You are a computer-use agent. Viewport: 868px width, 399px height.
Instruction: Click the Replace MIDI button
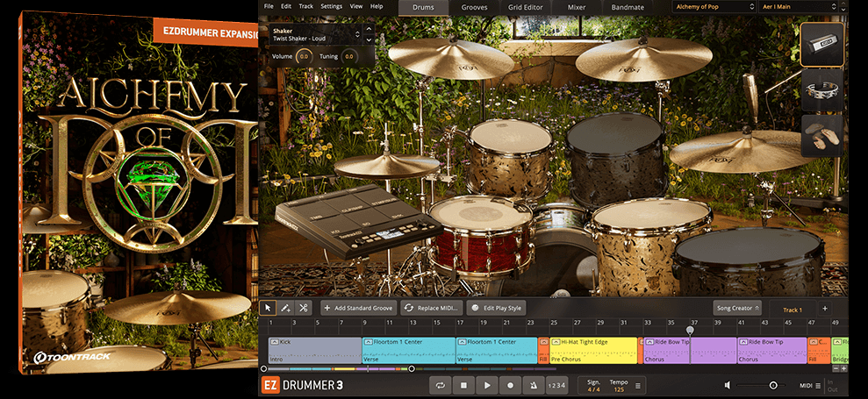coord(431,309)
